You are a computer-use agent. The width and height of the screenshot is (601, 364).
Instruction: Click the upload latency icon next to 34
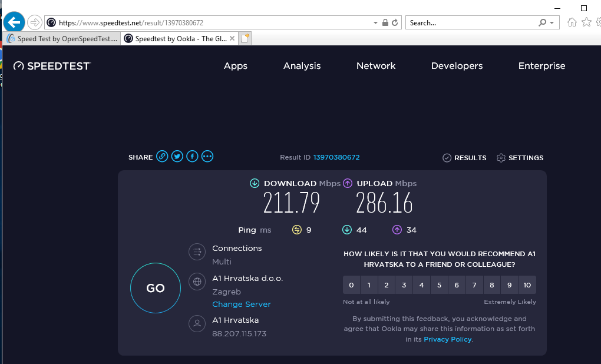tap(397, 230)
